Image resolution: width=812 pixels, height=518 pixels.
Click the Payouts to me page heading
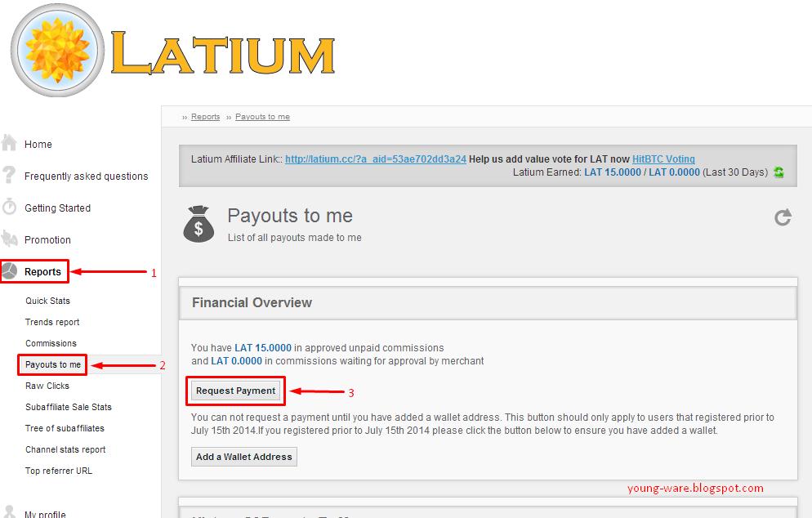coord(290,216)
